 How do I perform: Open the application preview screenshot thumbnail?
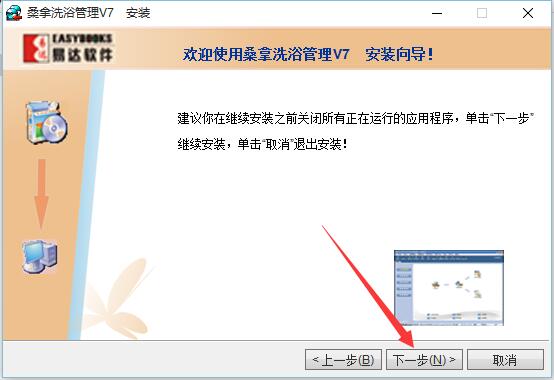449,287
